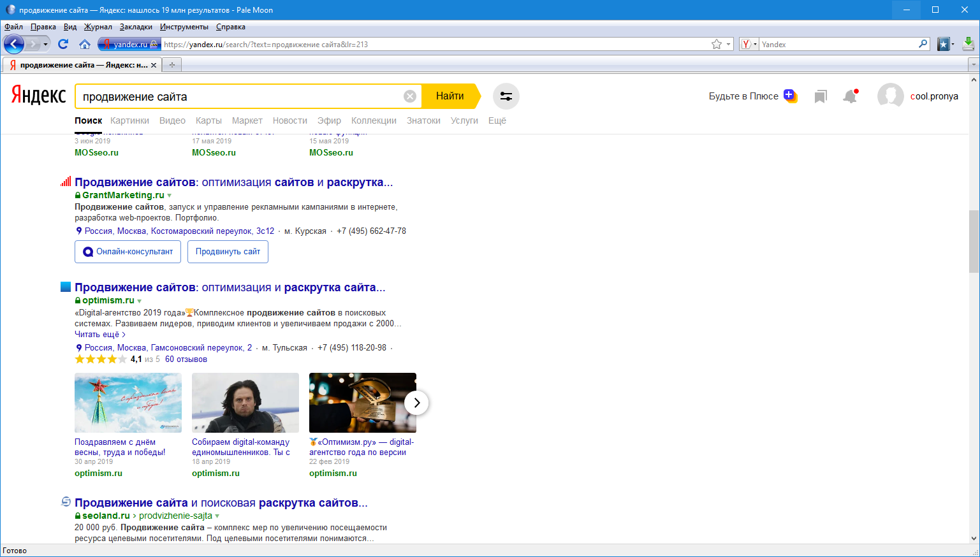Open the downloads arrow icon

(x=969, y=43)
